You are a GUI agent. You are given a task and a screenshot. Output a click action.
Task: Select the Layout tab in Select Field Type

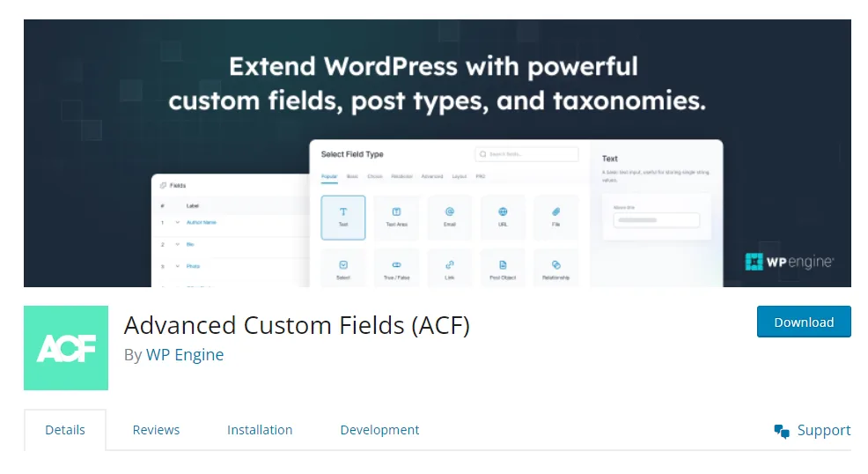[x=460, y=176]
